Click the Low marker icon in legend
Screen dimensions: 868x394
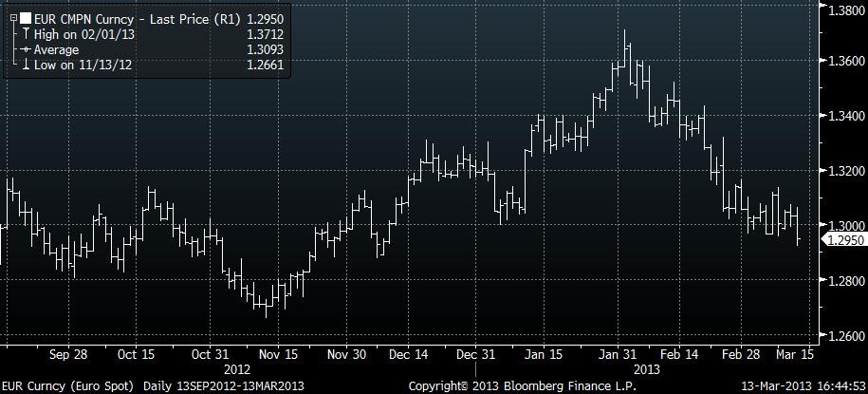tap(26, 64)
